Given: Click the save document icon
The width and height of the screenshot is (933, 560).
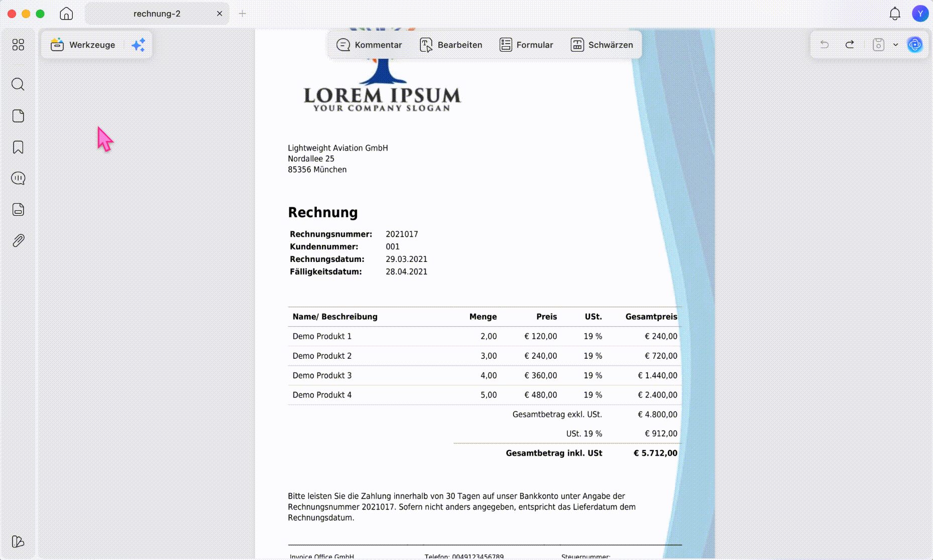Looking at the screenshot, I should coord(878,45).
